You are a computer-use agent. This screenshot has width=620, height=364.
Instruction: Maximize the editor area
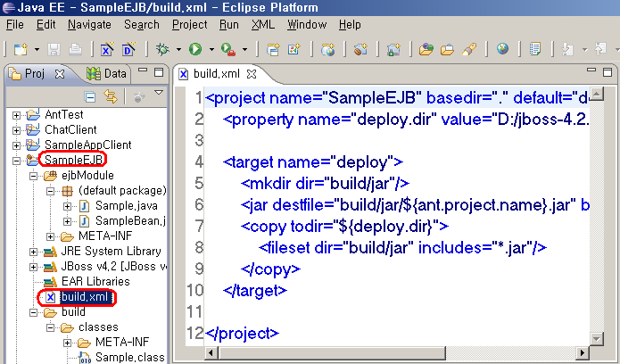608,72
